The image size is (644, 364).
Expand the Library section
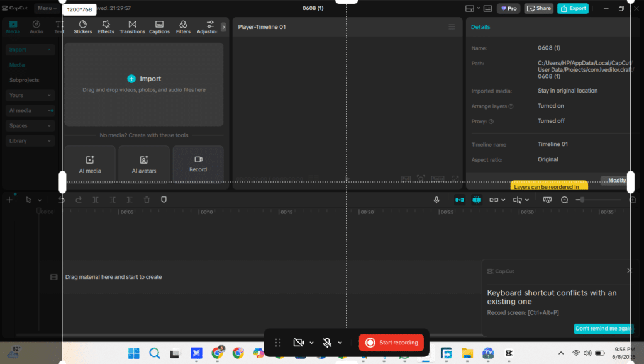click(30, 141)
